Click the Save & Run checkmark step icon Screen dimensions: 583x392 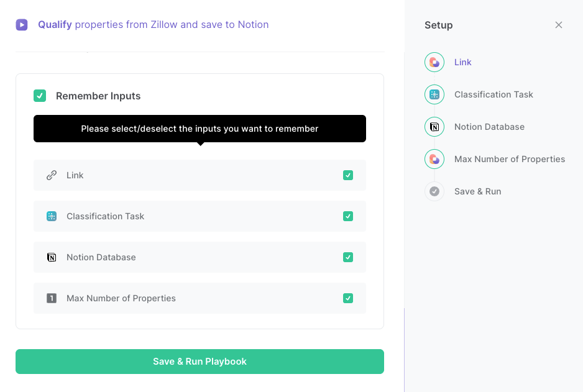pyautogui.click(x=434, y=191)
